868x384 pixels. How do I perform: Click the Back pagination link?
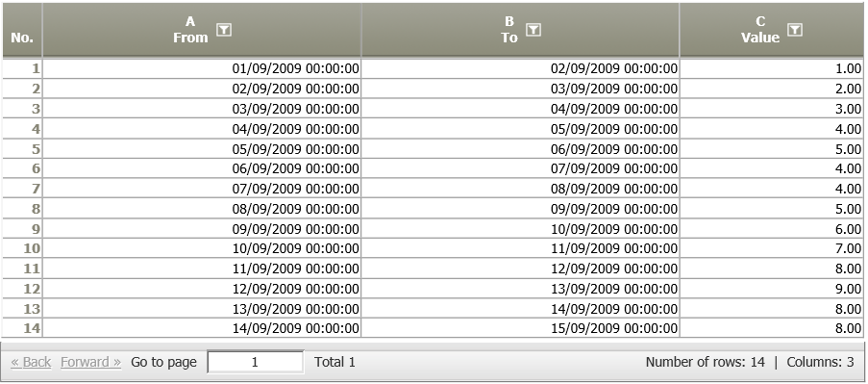[31, 362]
